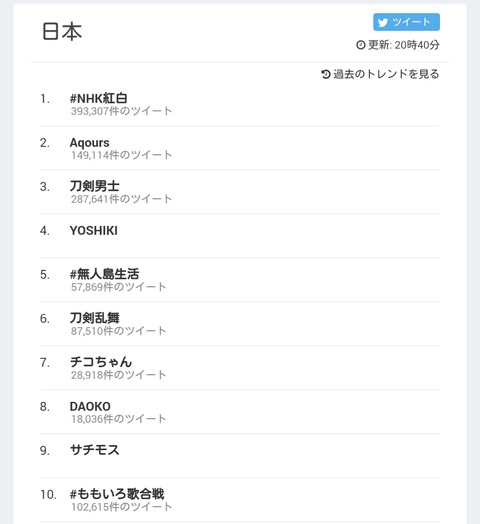Open the #無人島生活 hashtag

(104, 274)
